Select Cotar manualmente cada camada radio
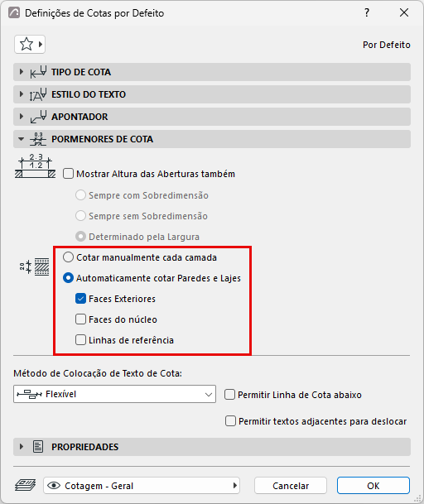This screenshot has height=504, width=424. (x=68, y=257)
